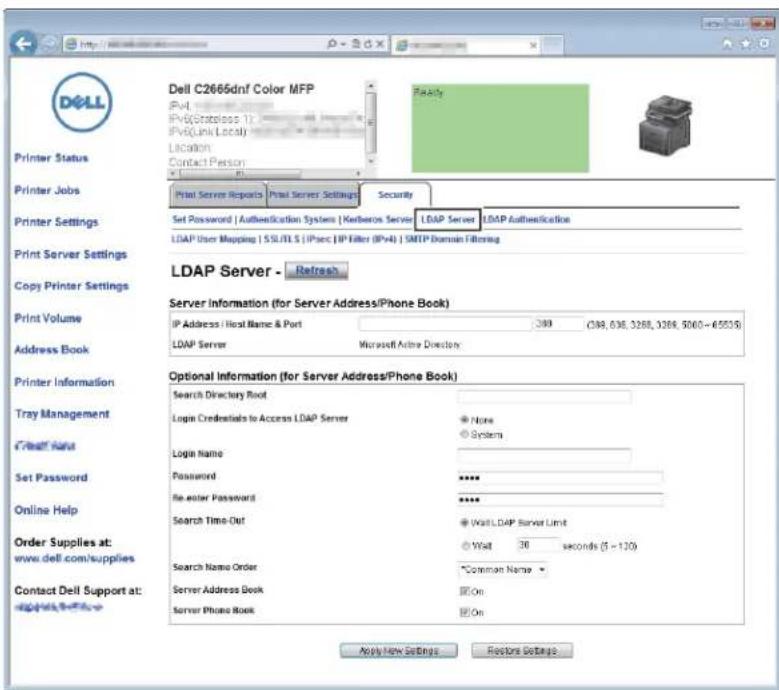Switch to the Print Server Settings tab

pos(313,195)
